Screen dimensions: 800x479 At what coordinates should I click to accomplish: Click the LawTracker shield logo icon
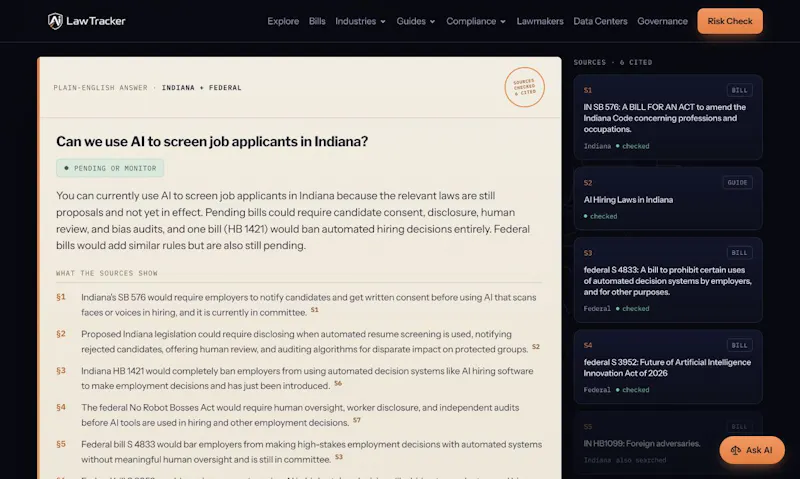(x=55, y=21)
